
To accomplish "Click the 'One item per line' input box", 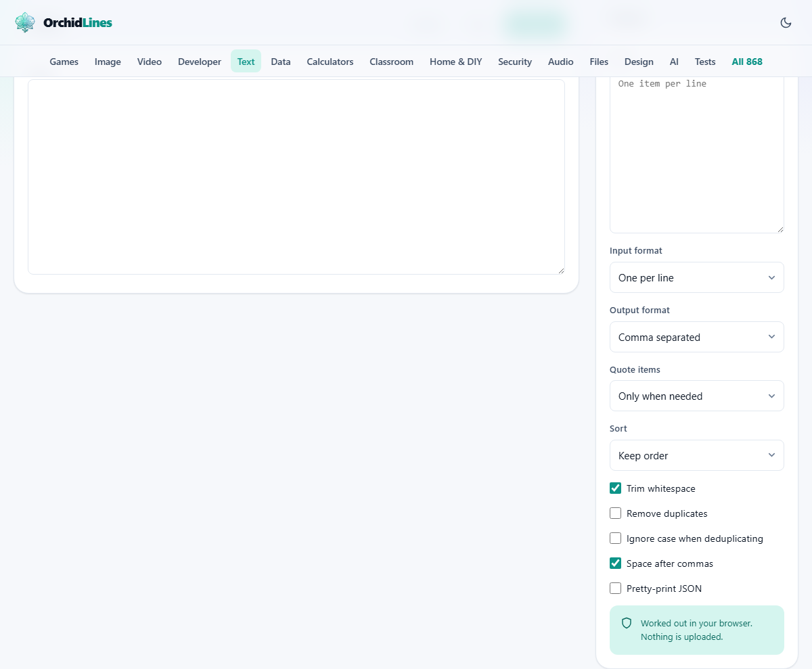I will (x=697, y=155).
